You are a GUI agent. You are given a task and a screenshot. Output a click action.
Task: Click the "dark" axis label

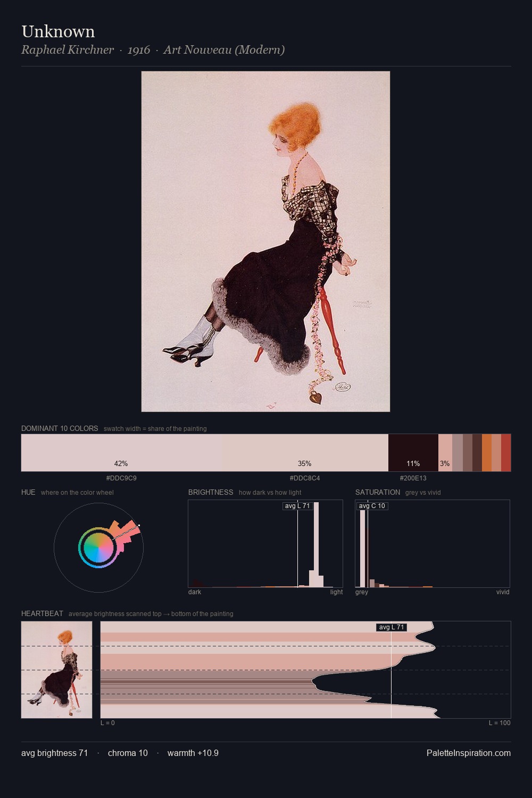[x=195, y=592]
